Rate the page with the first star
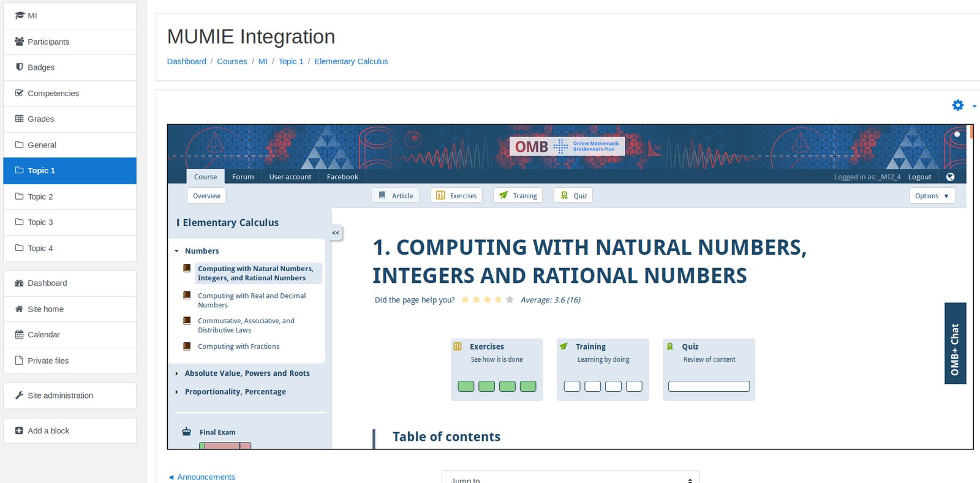980x483 pixels. point(465,299)
